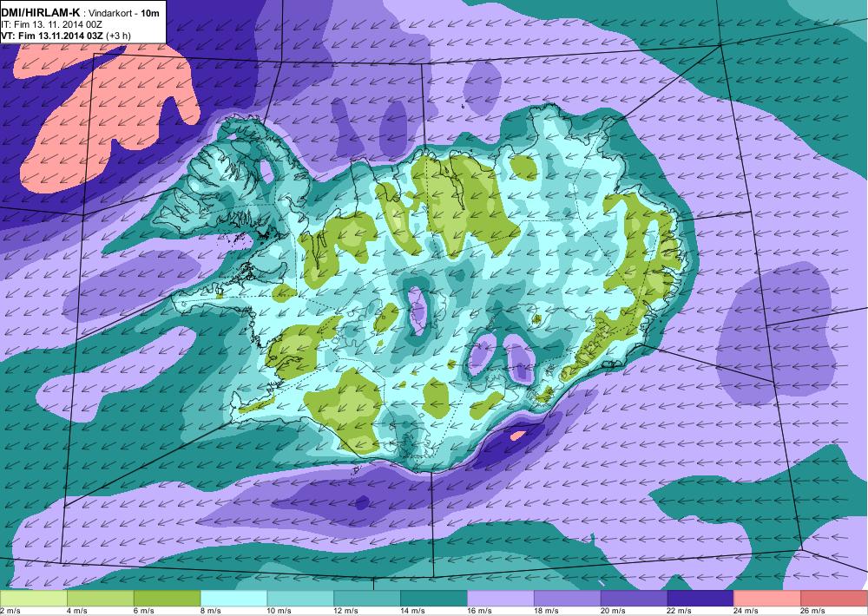Select the light turquoise swatch above '10 m/s'
This screenshot has height=616, width=868.
[x=300, y=599]
